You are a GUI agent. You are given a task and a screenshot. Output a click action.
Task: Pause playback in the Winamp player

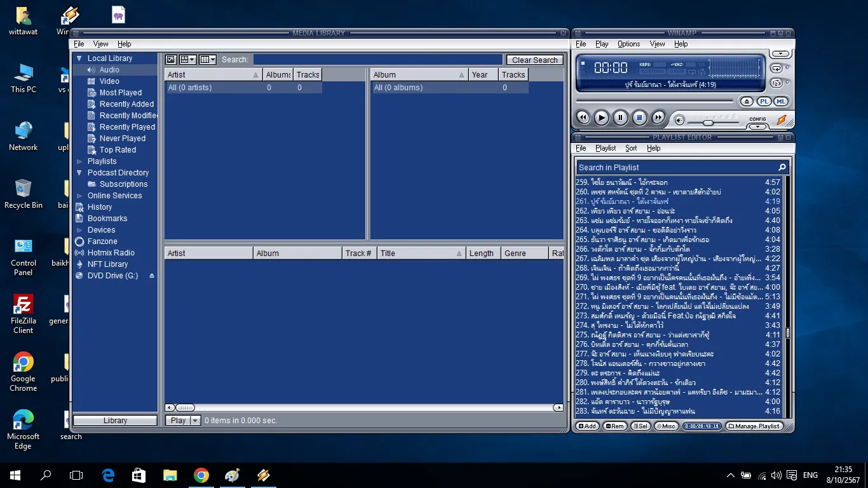point(621,118)
